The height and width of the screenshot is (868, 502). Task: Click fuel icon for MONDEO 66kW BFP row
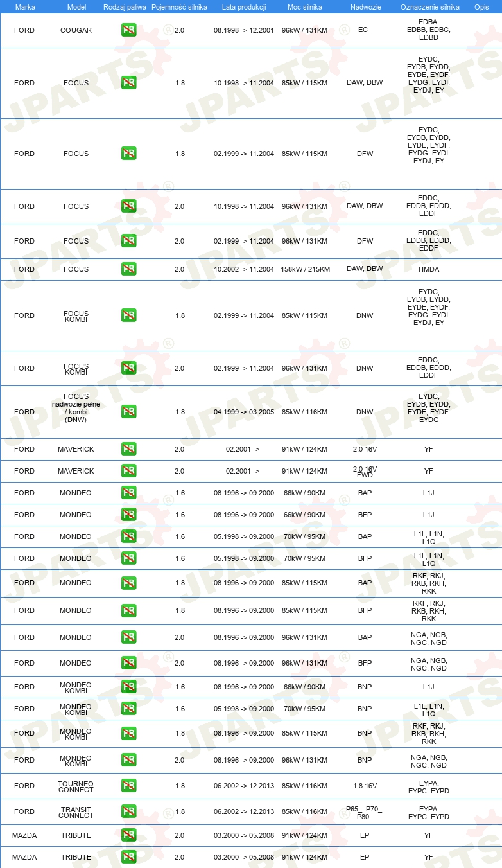(x=129, y=515)
